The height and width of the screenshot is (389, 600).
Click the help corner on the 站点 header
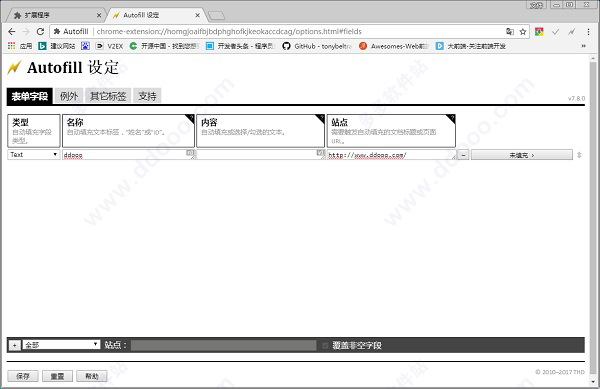tap(451, 119)
